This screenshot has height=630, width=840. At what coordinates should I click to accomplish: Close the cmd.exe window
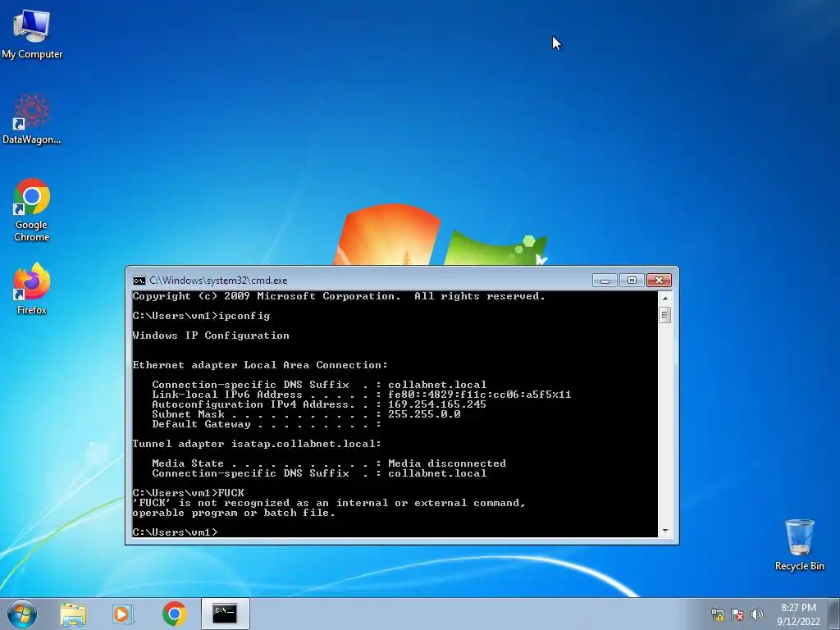pyautogui.click(x=659, y=281)
